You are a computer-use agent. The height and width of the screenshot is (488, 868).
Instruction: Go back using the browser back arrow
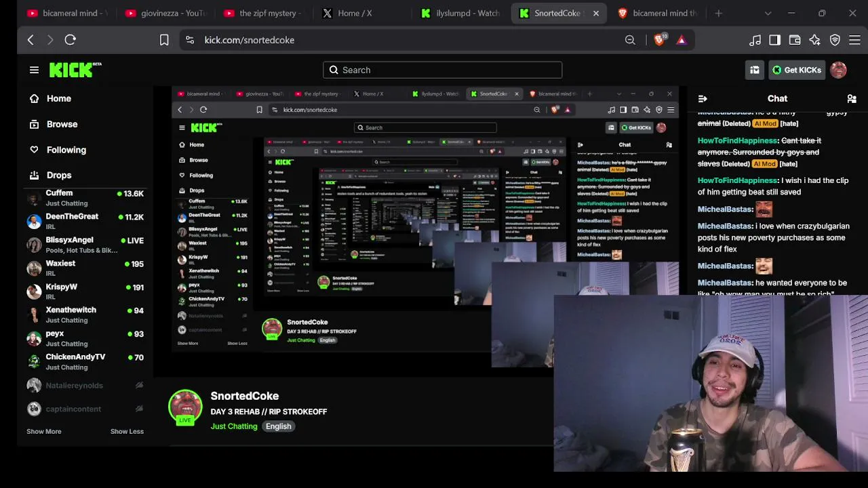coord(31,40)
